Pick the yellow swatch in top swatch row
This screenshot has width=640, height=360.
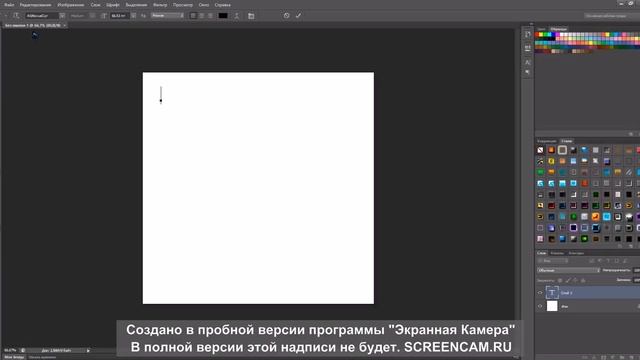pos(542,35)
